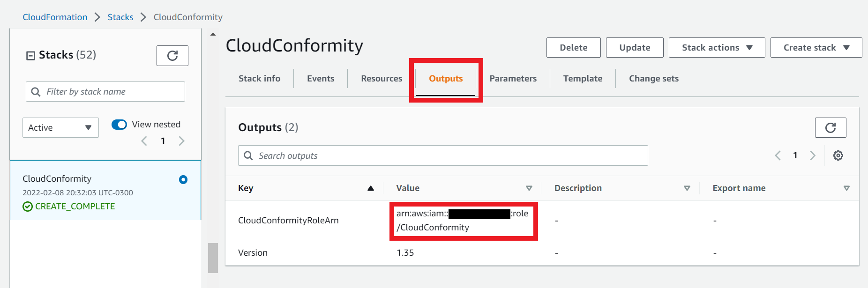Click the CREATE_COMPLETE status text
The width and height of the screenshot is (868, 288).
coord(75,207)
